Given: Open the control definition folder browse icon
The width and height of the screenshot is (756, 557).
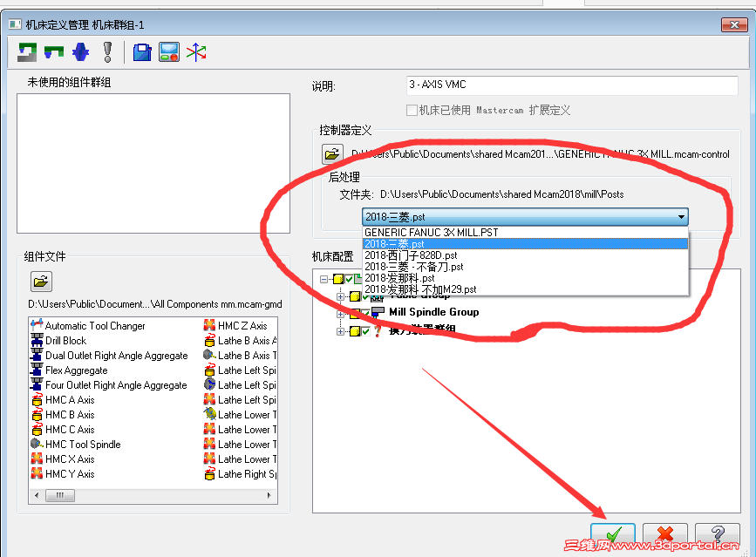Looking at the screenshot, I should pyautogui.click(x=333, y=154).
